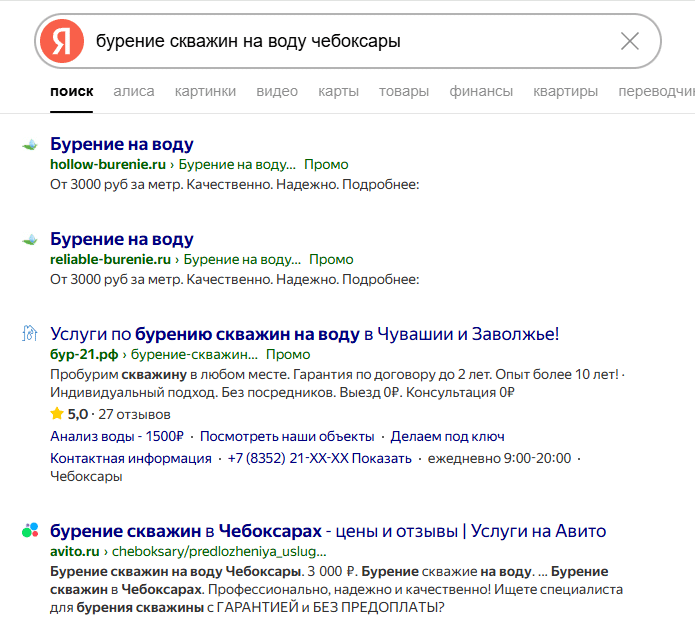Image resolution: width=695 pixels, height=637 pixels.
Task: Click in the search input field
Action: [350, 41]
